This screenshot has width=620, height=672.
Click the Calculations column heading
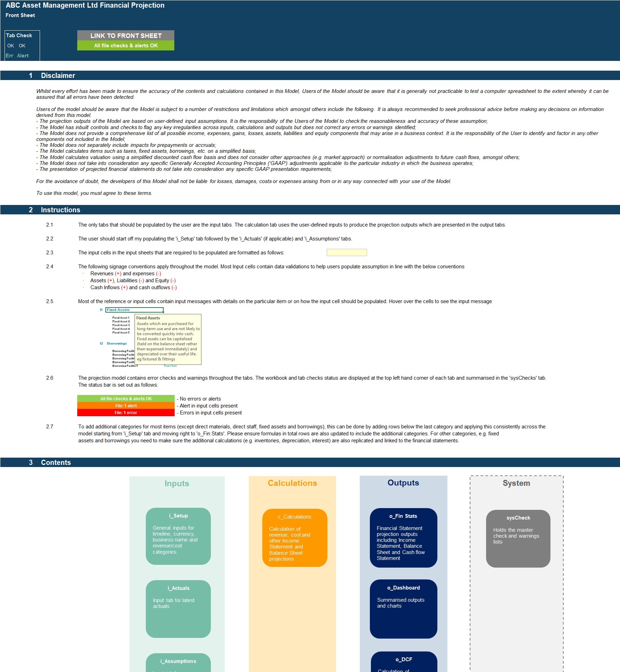pos(292,483)
